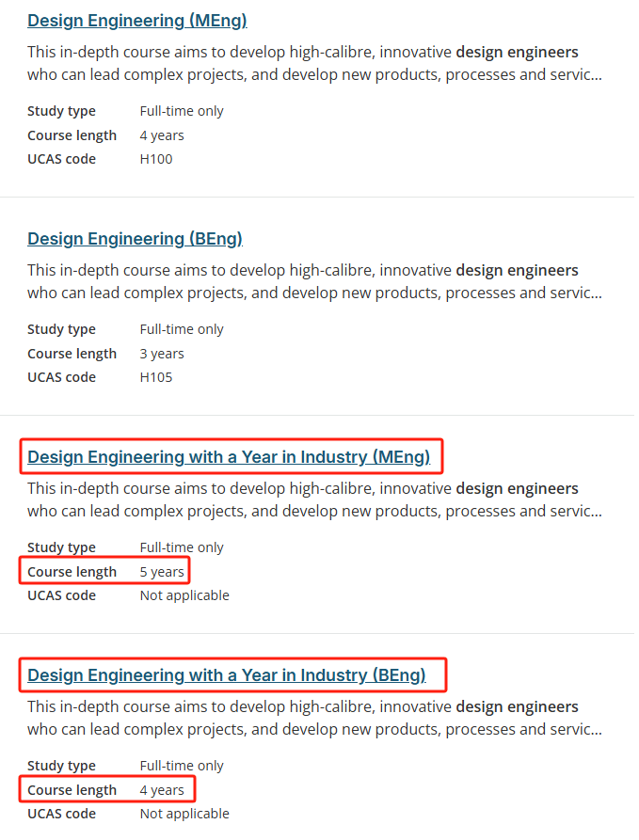
Task: Click the "5 years" course length value
Action: click(x=162, y=572)
